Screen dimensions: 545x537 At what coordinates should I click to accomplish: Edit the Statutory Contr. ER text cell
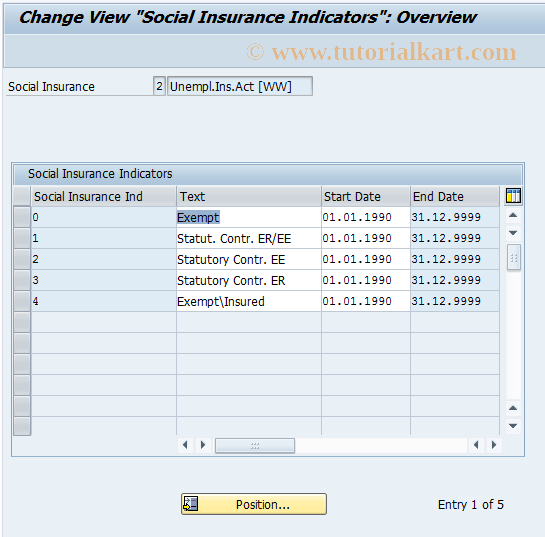(x=249, y=280)
